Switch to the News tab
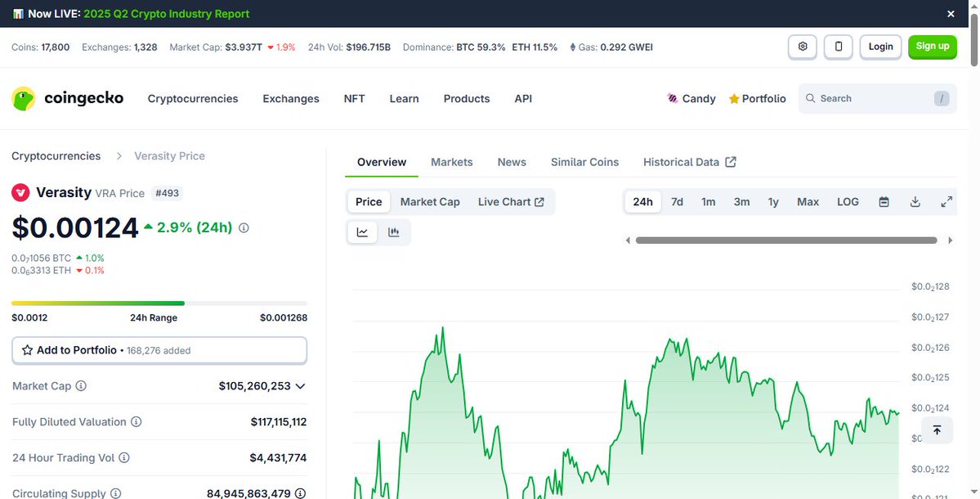The width and height of the screenshot is (980, 499). (511, 162)
